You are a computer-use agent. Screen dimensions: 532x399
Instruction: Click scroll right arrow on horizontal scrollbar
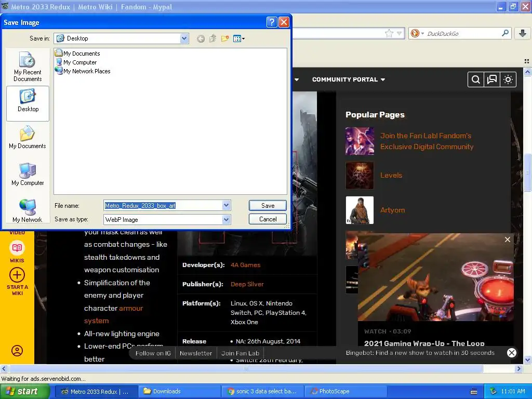519,368
